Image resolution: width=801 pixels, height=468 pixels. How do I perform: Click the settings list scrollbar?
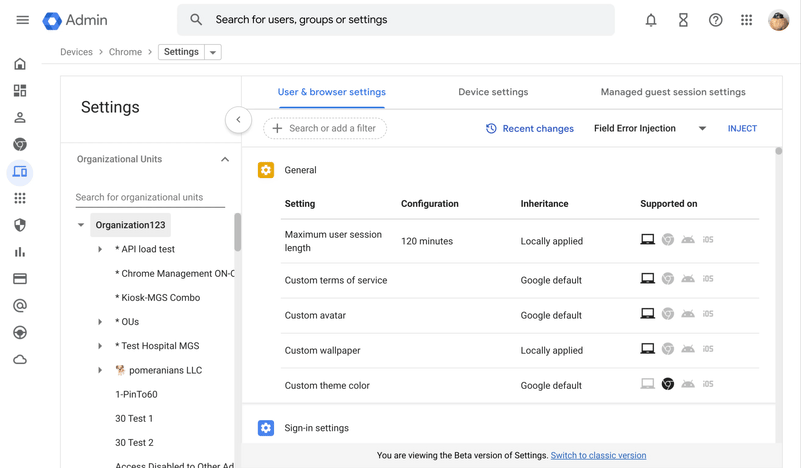click(x=779, y=151)
